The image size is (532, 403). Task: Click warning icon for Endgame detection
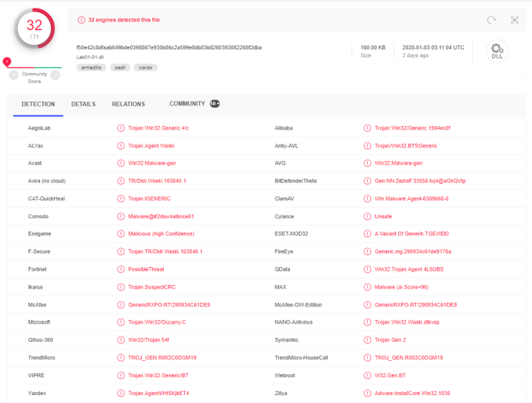[x=121, y=234]
